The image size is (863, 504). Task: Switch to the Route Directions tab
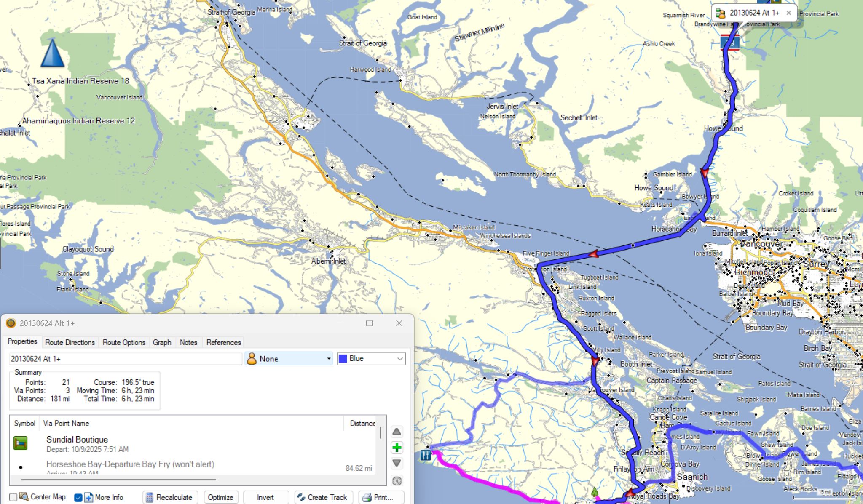tap(70, 342)
